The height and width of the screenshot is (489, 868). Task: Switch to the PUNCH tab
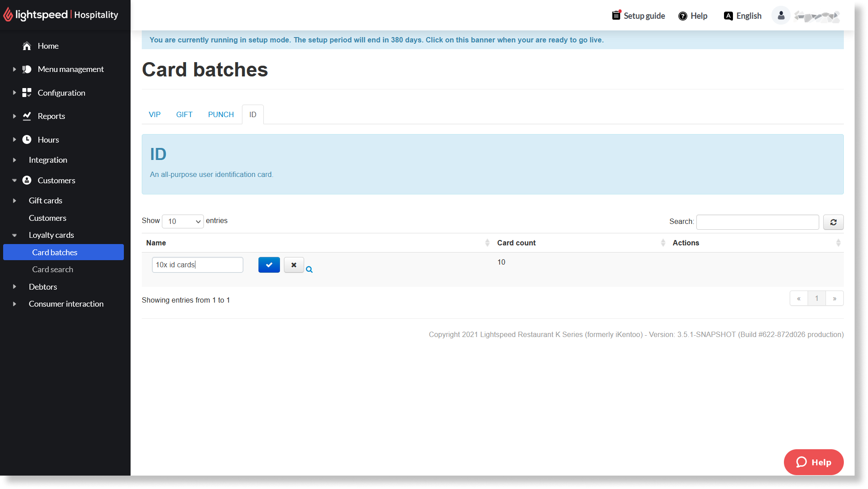click(221, 114)
